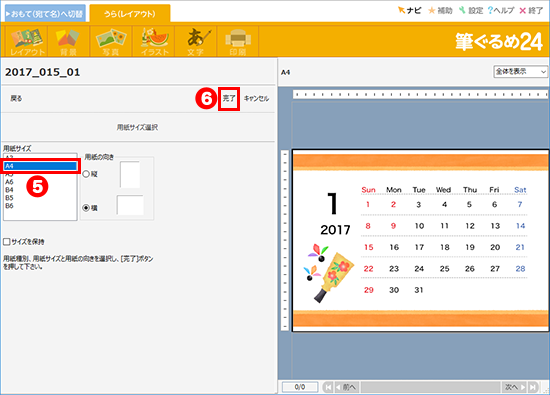The image size is (550, 395).
Task: Click the ナビ navigation icon
Action: click(x=409, y=11)
